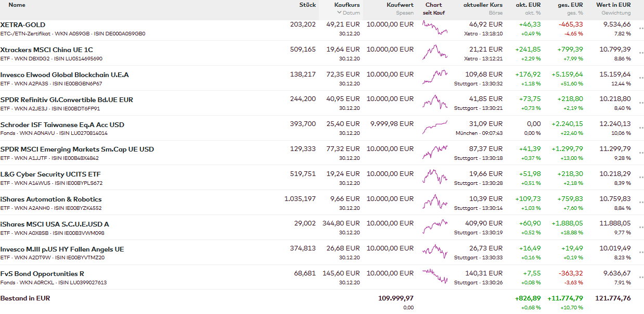Click the three-dot menu for FvS Bond Opportunities R
This screenshot has width=644, height=314.
(x=640, y=278)
